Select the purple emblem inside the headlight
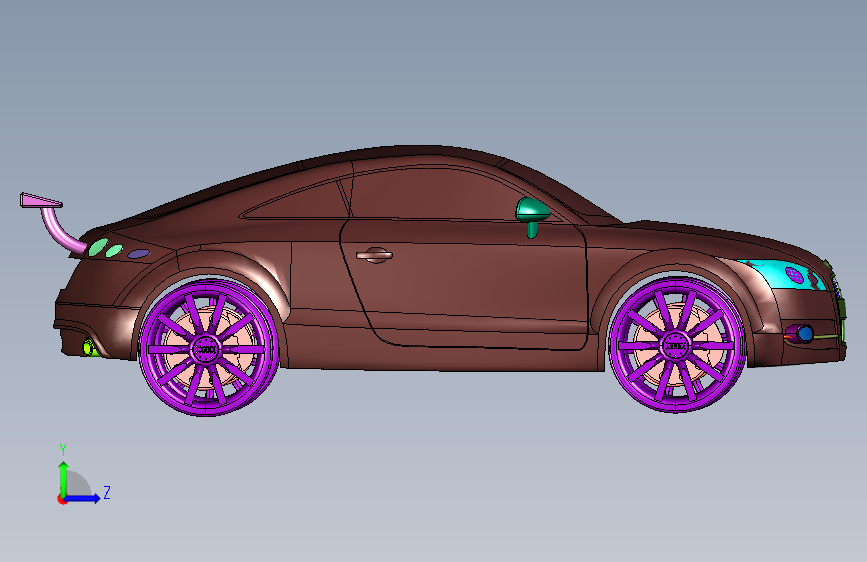Image resolution: width=867 pixels, height=562 pixels. point(794,274)
